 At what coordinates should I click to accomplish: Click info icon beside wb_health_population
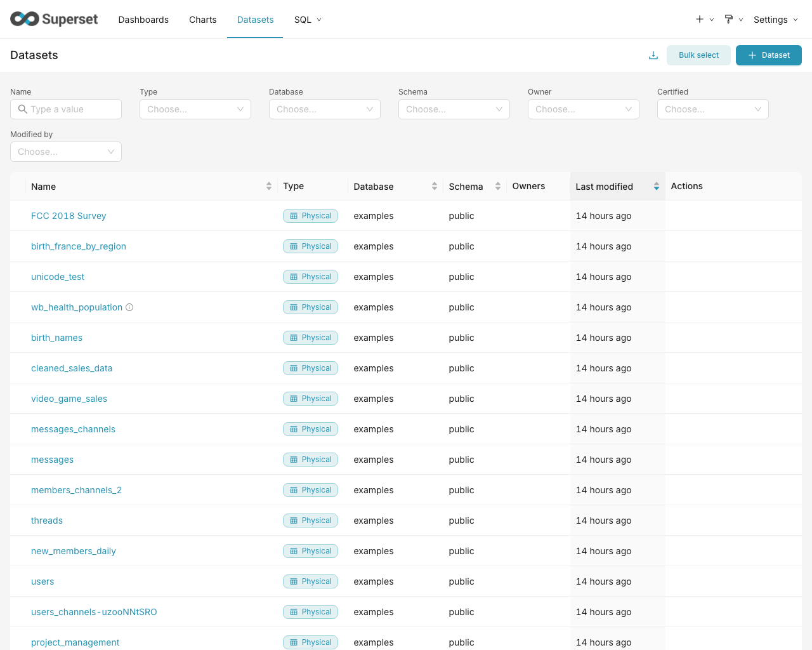click(x=129, y=307)
